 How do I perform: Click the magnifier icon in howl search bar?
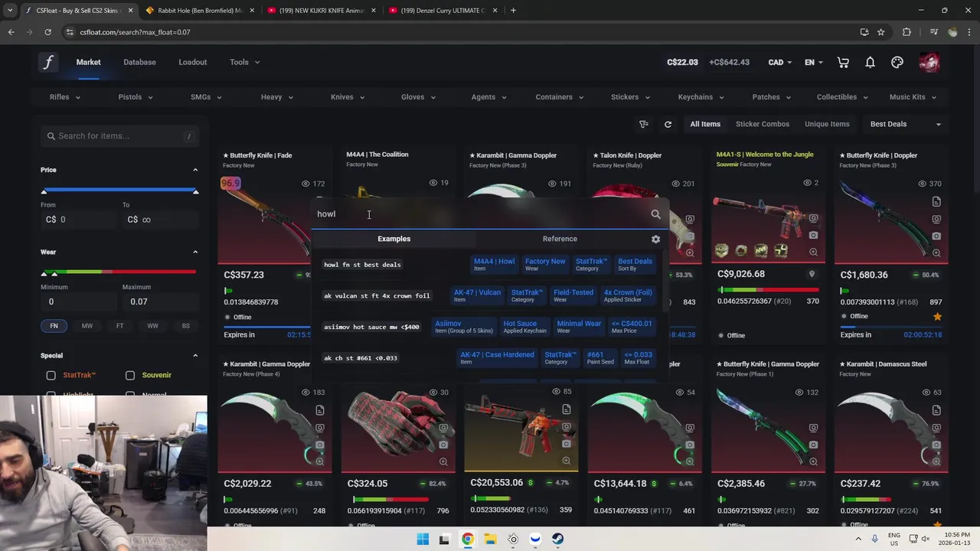(x=655, y=214)
